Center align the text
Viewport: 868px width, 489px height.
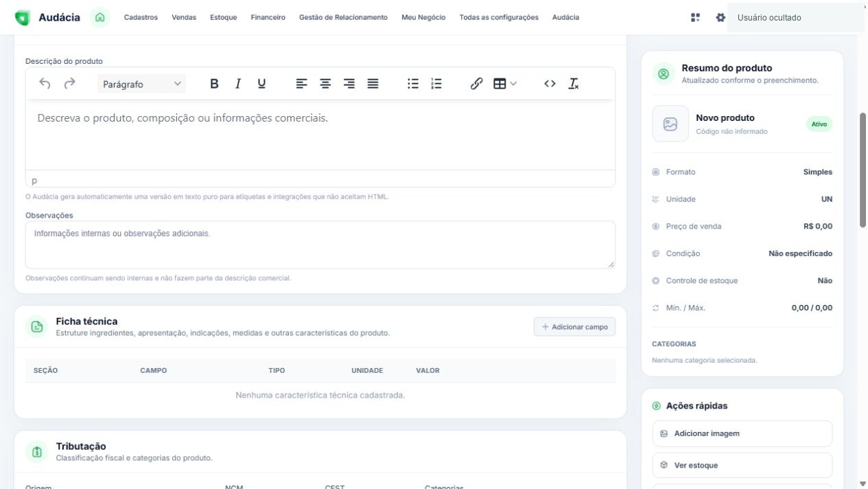pos(325,84)
